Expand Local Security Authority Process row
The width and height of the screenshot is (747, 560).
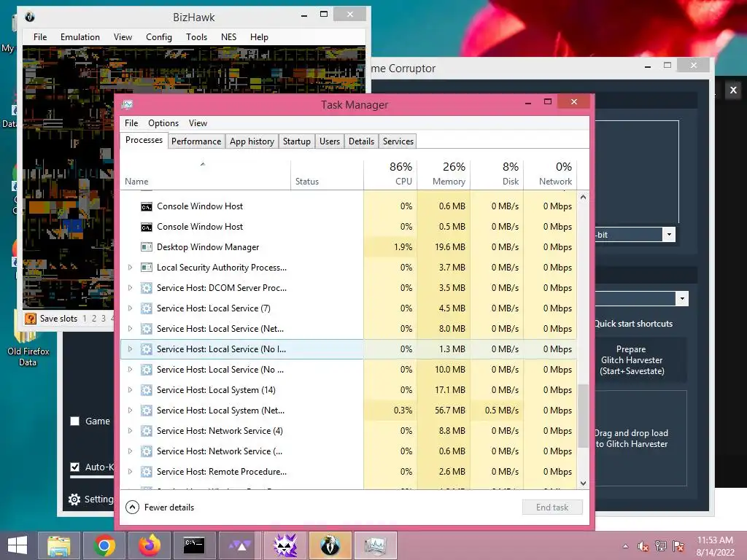(130, 268)
